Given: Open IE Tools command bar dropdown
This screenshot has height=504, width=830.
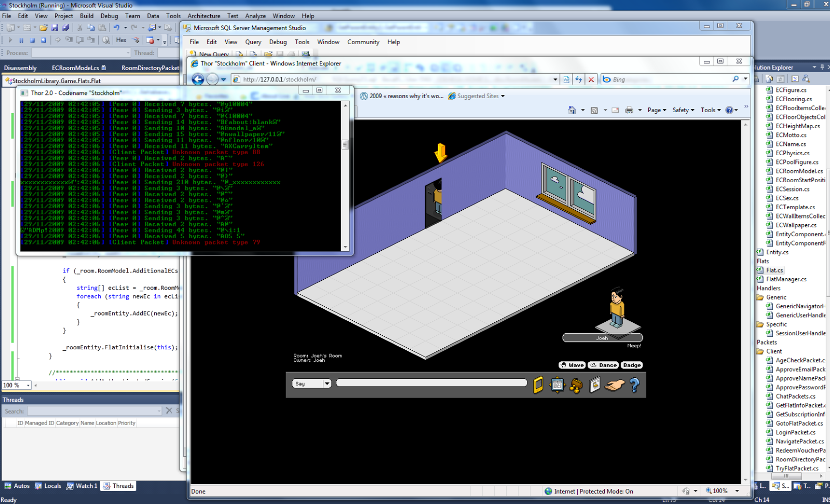Looking at the screenshot, I should click(711, 110).
